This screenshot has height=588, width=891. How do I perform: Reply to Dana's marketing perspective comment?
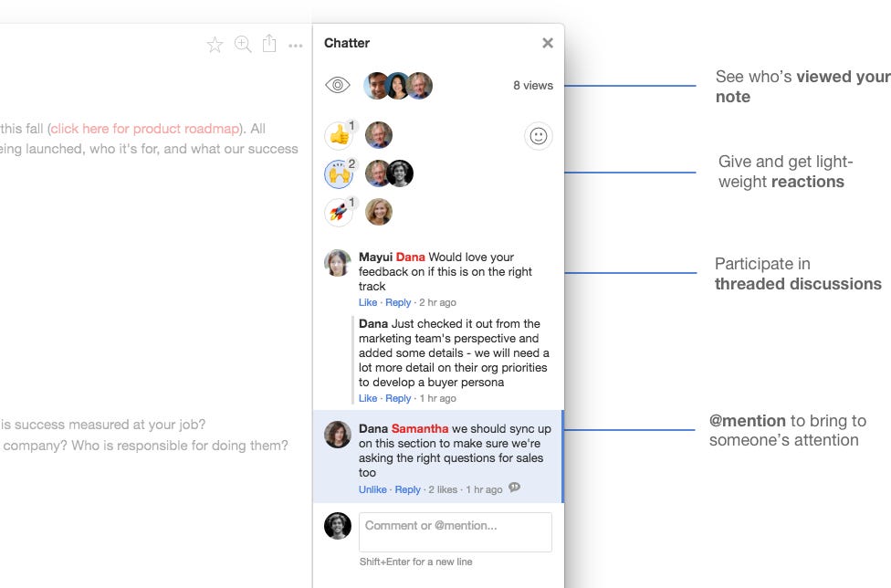(x=398, y=398)
